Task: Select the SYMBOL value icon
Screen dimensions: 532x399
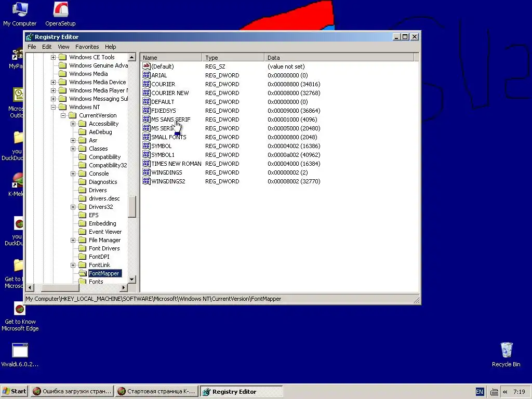Action: click(x=146, y=145)
